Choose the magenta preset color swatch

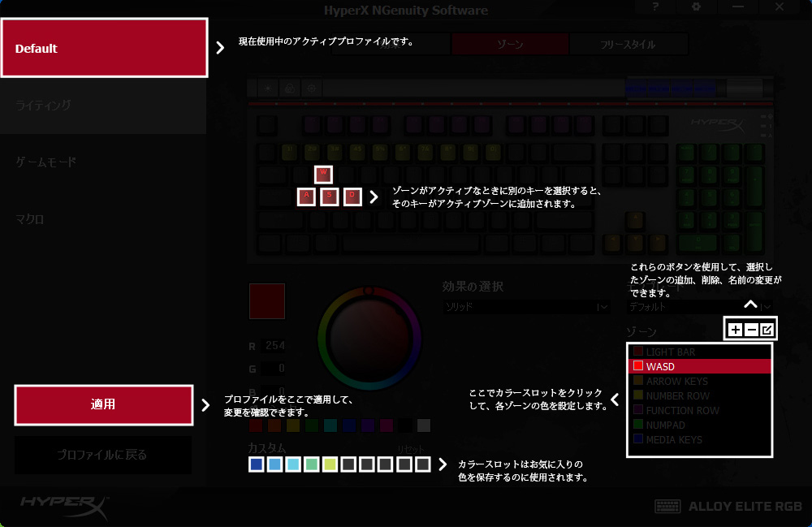(387, 425)
